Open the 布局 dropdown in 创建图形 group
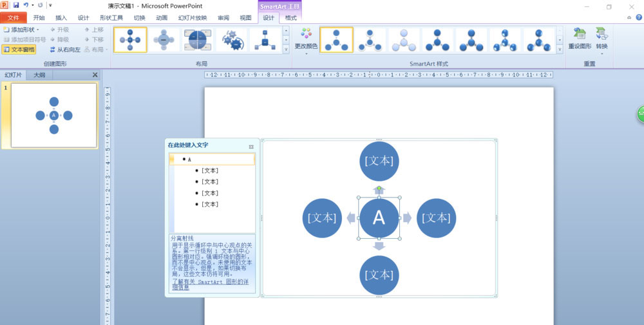 coord(96,50)
